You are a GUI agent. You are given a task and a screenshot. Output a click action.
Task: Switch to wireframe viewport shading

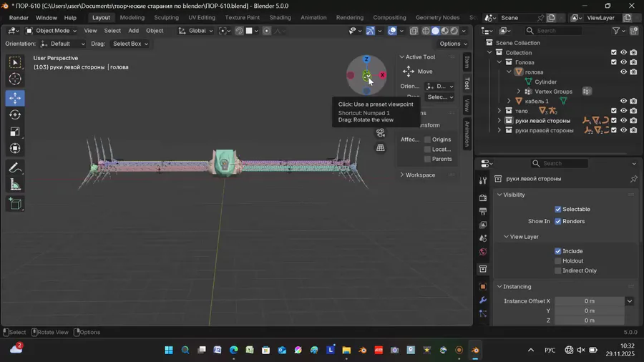coord(426,31)
